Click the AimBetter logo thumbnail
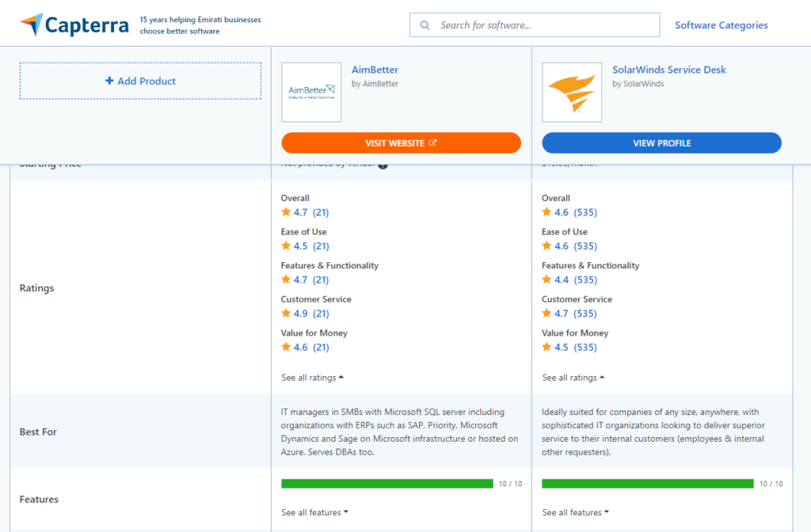This screenshot has height=532, width=811. 311,92
